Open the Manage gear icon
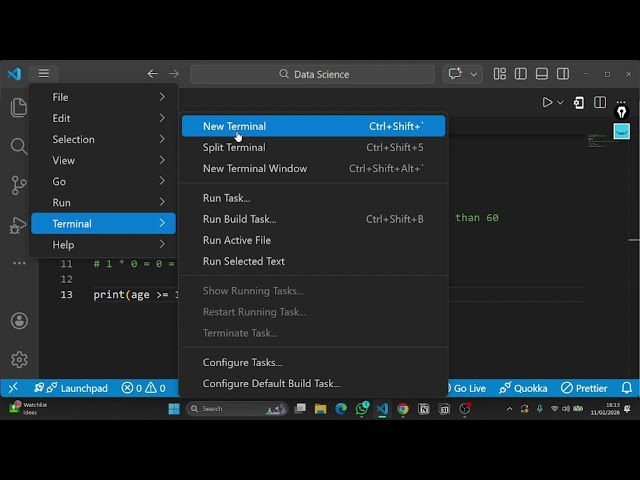The width and height of the screenshot is (640, 480). 19,360
